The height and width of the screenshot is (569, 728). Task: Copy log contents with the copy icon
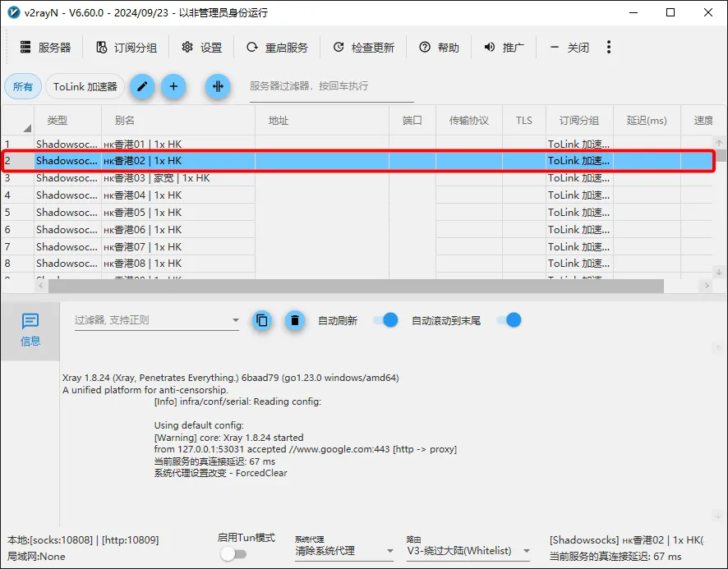(x=262, y=320)
